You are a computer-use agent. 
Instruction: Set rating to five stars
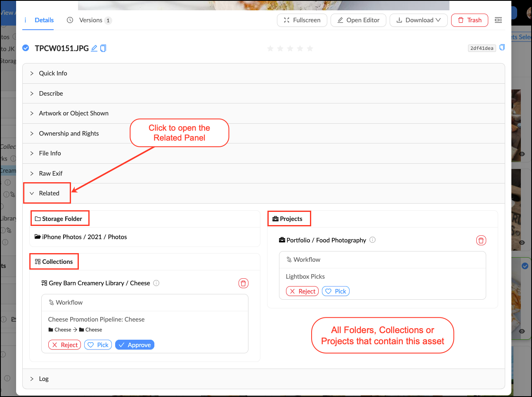[310, 49]
